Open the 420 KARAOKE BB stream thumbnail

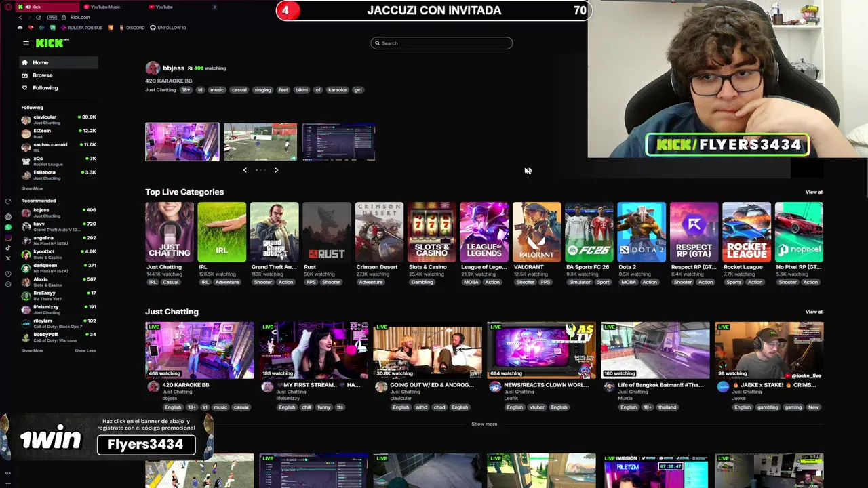[199, 350]
